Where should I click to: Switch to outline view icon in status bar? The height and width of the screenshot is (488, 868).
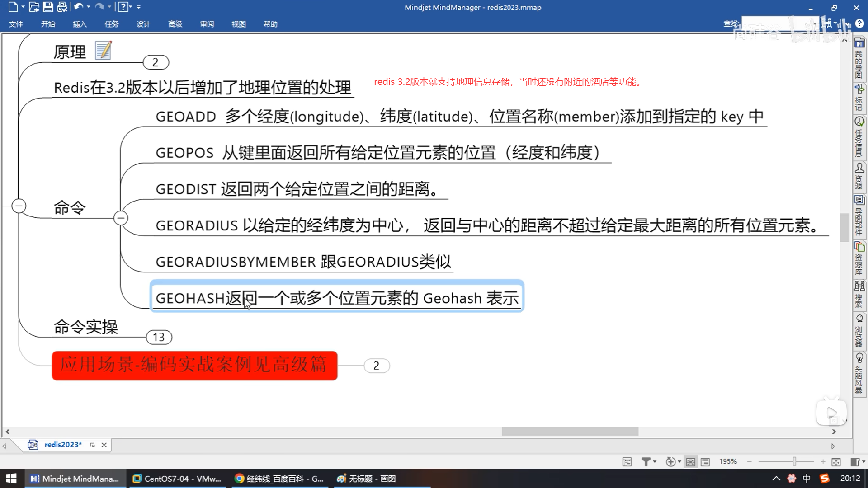(x=705, y=461)
